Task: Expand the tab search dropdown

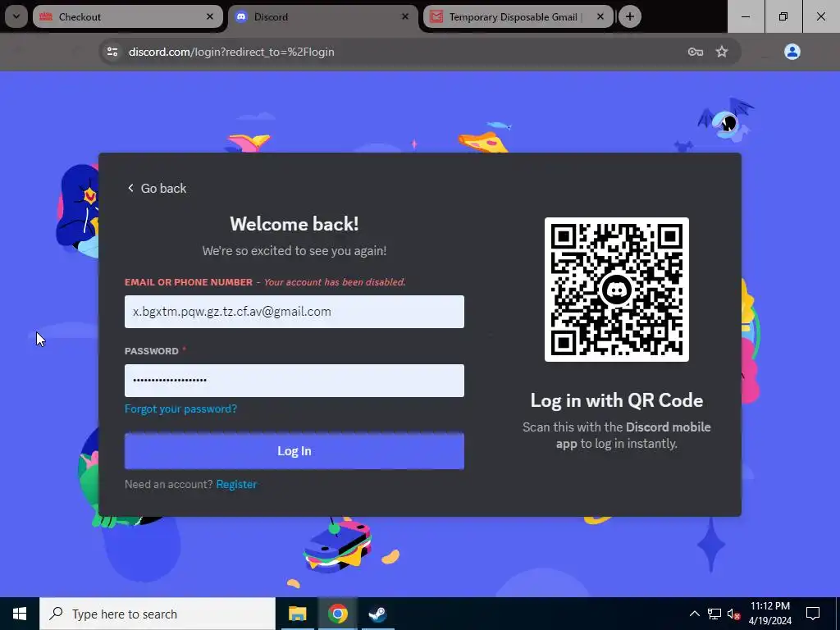Action: click(x=16, y=16)
